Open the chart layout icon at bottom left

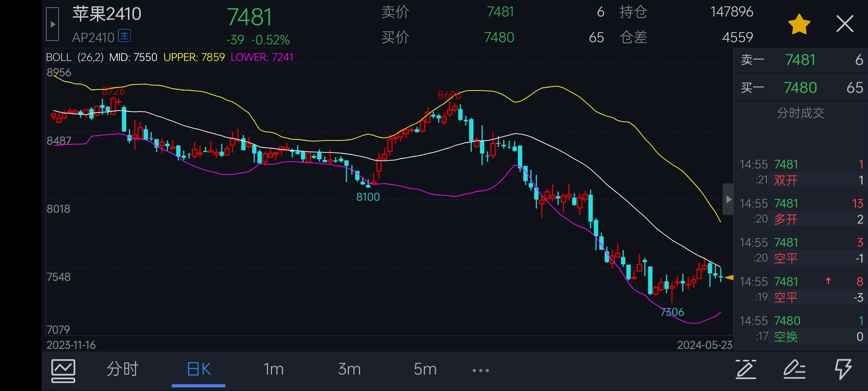click(x=63, y=370)
